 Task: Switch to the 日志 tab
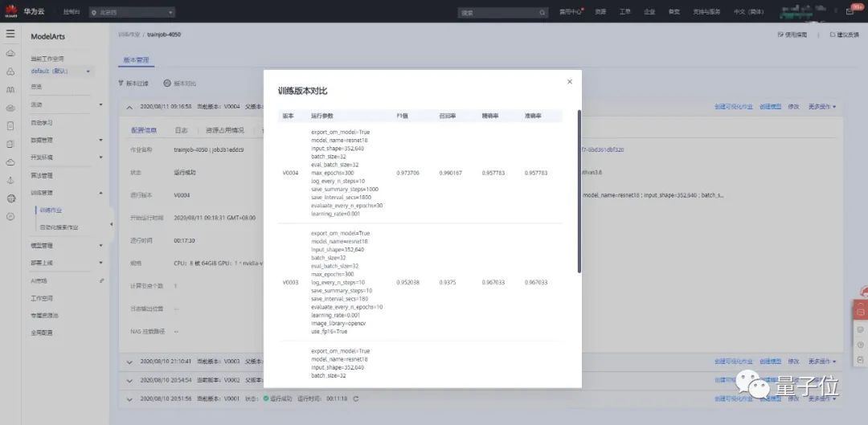click(181, 131)
